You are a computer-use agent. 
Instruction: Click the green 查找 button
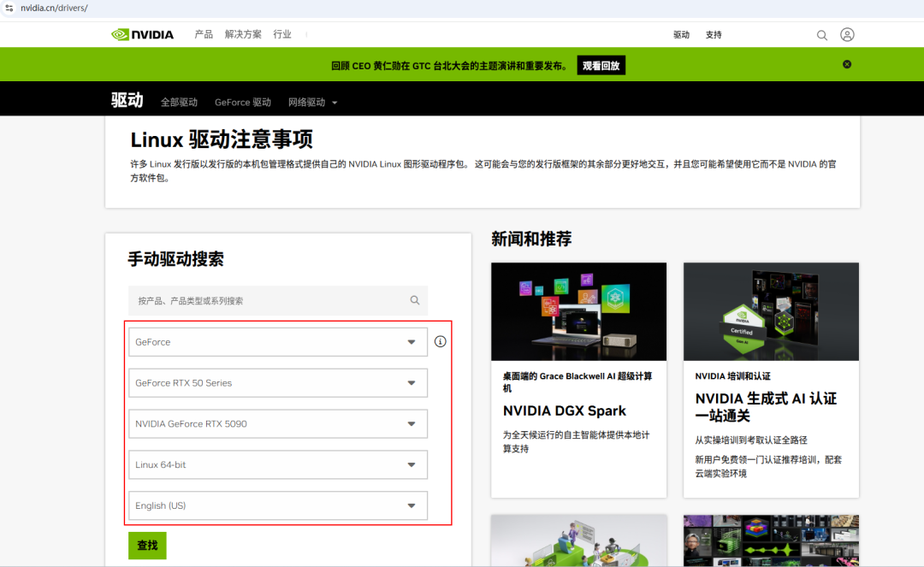coord(147,546)
